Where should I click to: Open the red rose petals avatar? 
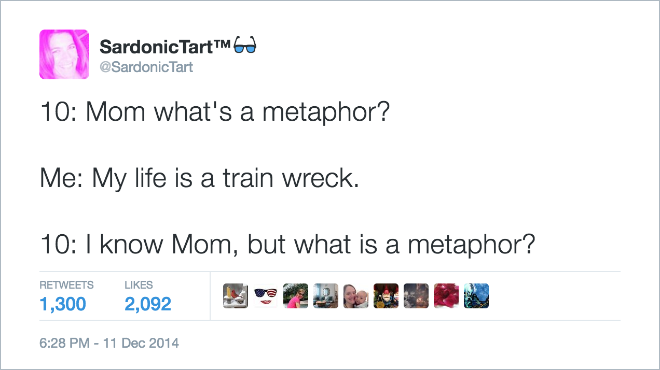pos(446,295)
